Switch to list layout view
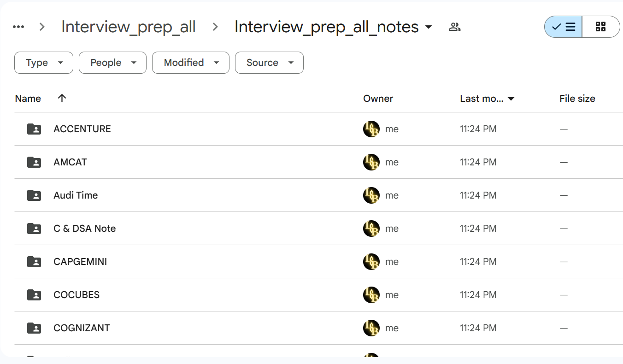The width and height of the screenshot is (623, 364). point(563,27)
